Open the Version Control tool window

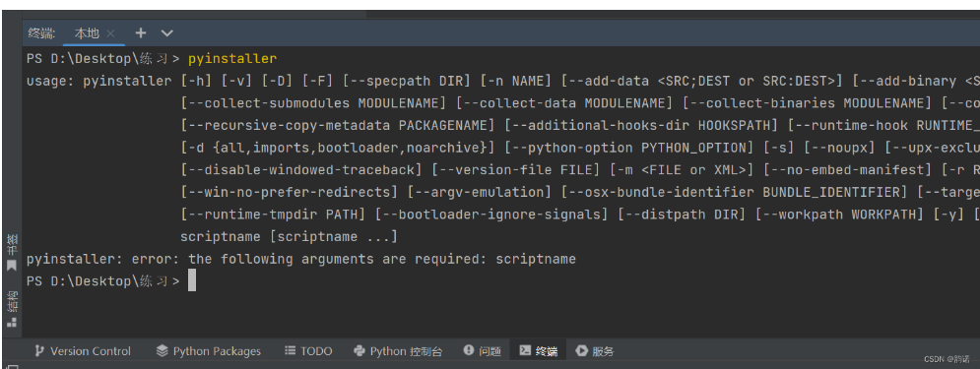tap(83, 351)
